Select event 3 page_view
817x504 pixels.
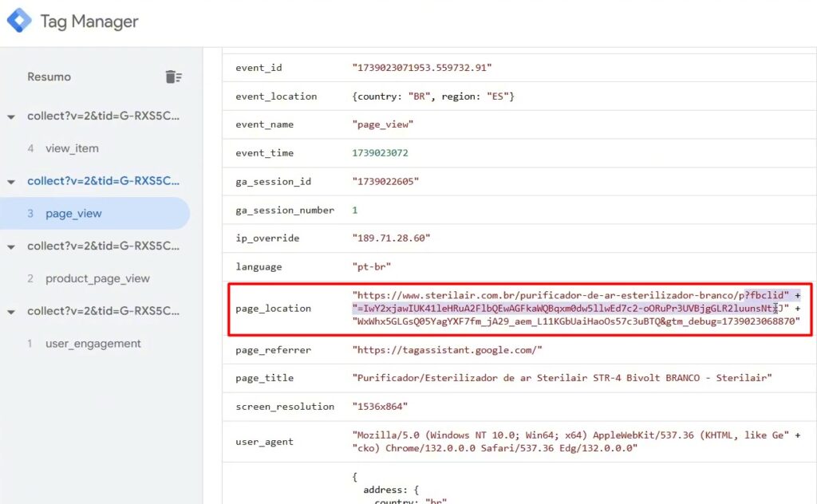click(73, 214)
